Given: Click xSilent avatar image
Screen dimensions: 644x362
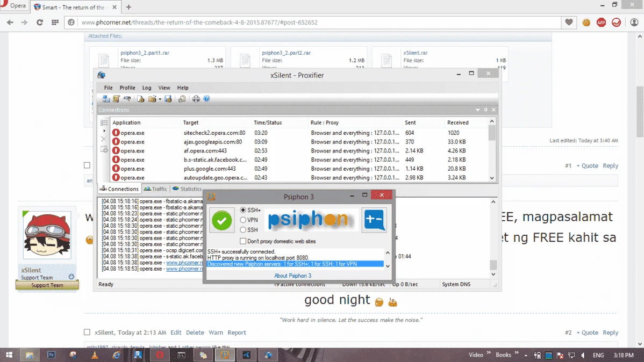Looking at the screenshot, I should 47,235.
